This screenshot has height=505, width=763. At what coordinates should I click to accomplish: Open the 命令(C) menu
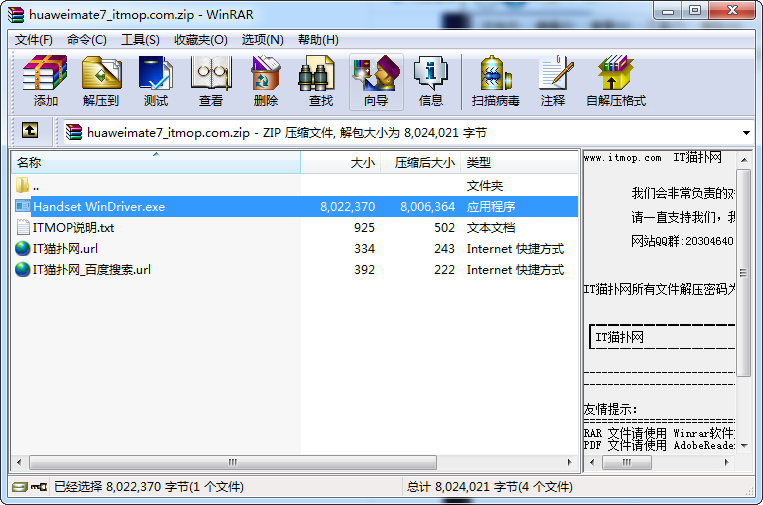[x=87, y=40]
